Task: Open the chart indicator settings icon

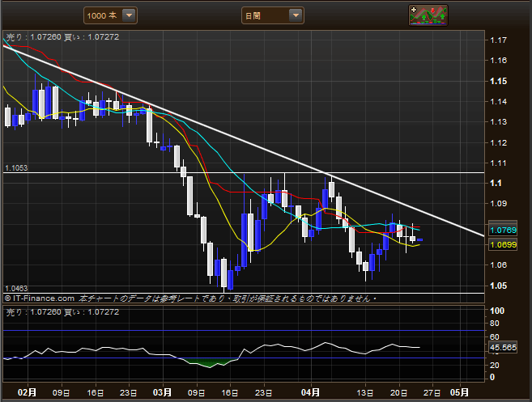Action: point(428,15)
